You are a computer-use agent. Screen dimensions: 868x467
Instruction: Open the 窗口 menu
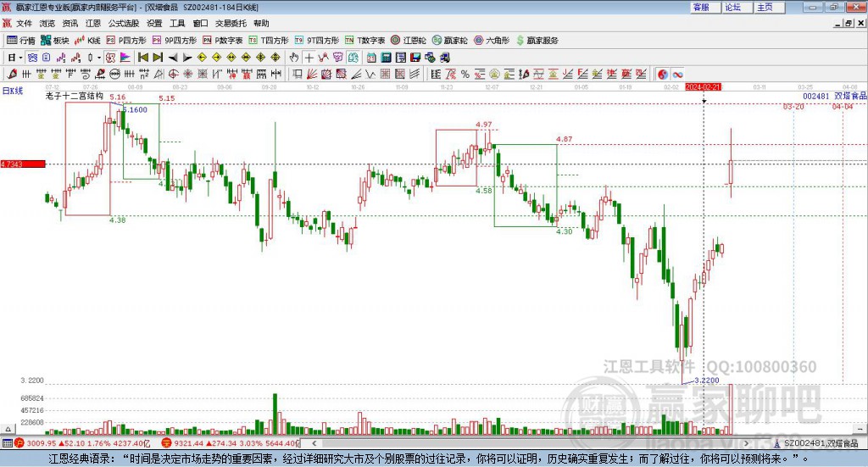click(200, 23)
